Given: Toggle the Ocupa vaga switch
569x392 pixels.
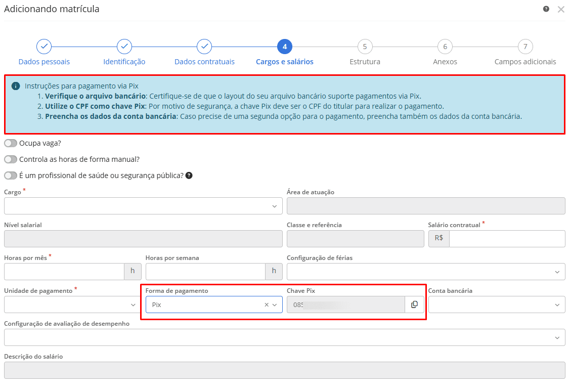Looking at the screenshot, I should click(11, 143).
